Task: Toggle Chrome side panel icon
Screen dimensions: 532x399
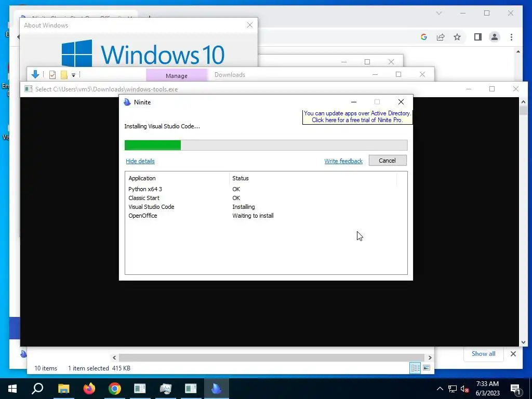Action: 478,37
